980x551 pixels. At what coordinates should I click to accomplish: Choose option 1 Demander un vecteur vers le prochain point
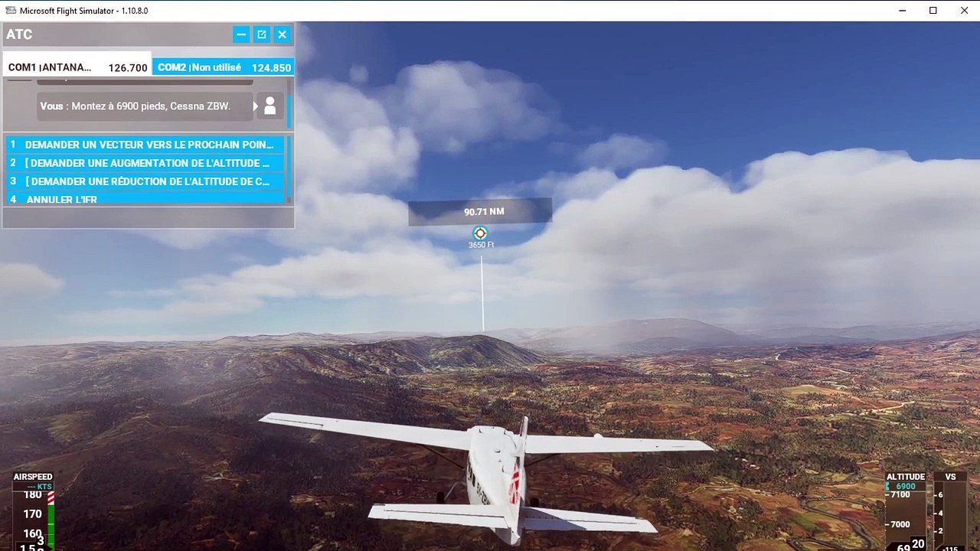pyautogui.click(x=145, y=145)
